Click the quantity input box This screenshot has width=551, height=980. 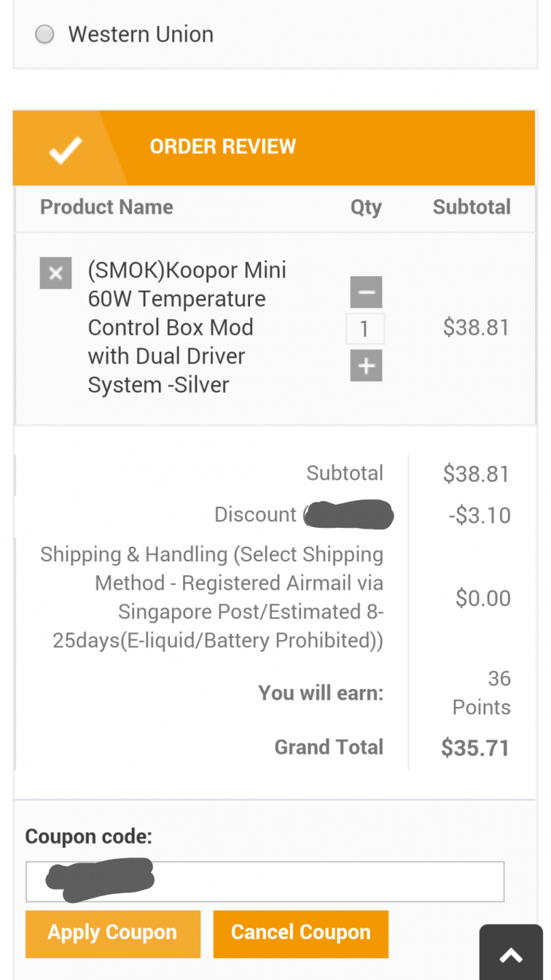[365, 329]
